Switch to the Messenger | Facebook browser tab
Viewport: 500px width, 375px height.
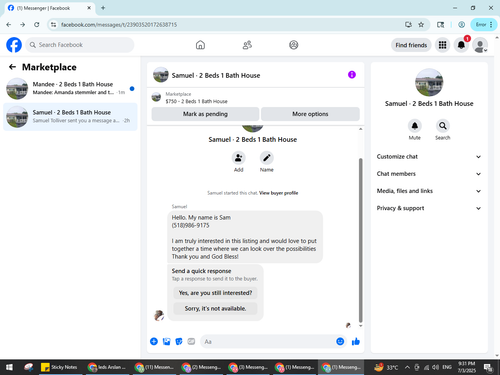(50, 8)
